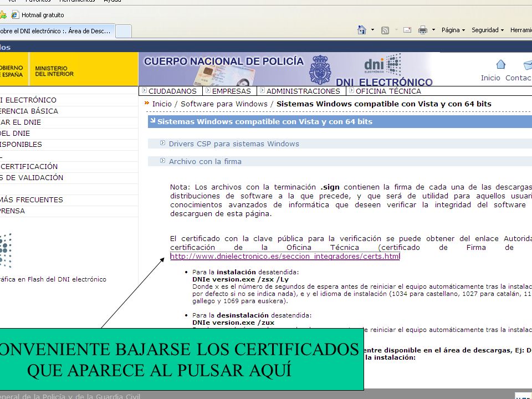This screenshot has height=399, width=532.
Task: Click the dotted DNI graphic in the sidebar
Action: click(x=6, y=250)
